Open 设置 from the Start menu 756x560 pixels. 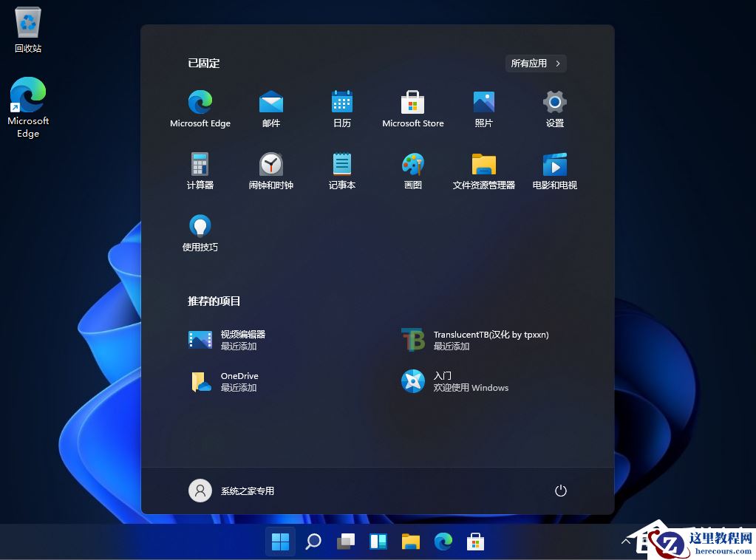click(554, 107)
